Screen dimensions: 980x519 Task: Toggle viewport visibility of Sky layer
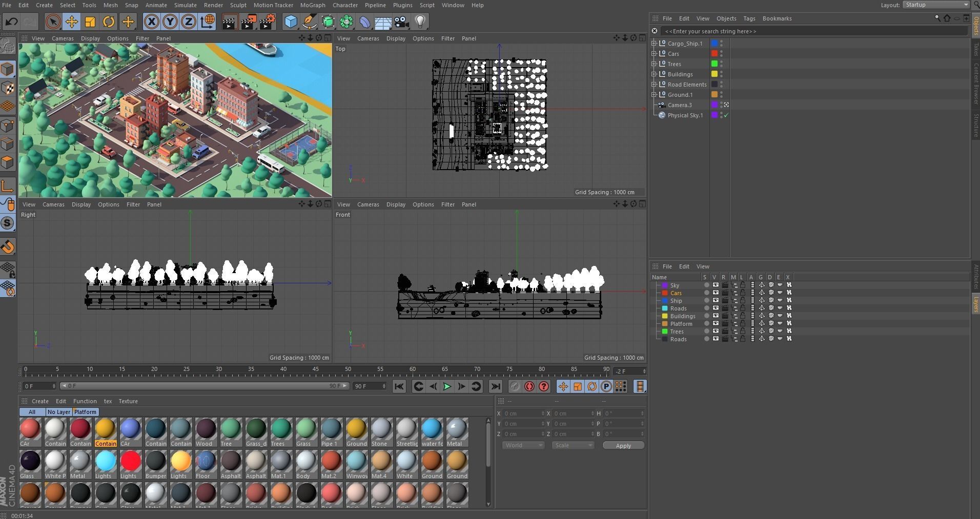[716, 285]
